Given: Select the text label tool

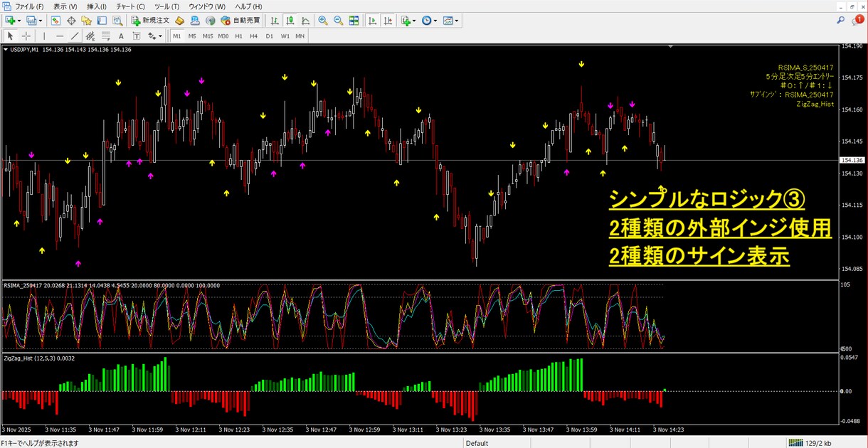Looking at the screenshot, I should click(121, 36).
